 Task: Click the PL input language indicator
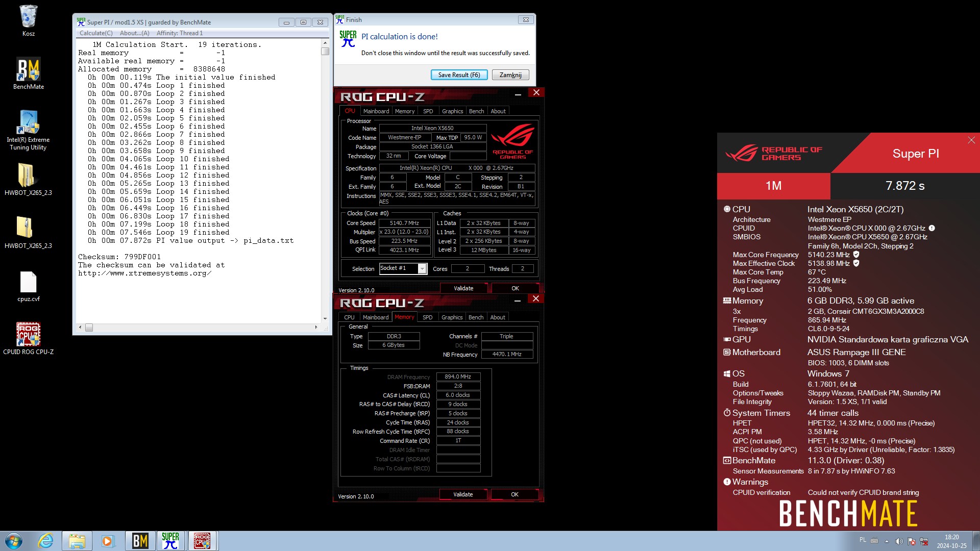click(863, 540)
